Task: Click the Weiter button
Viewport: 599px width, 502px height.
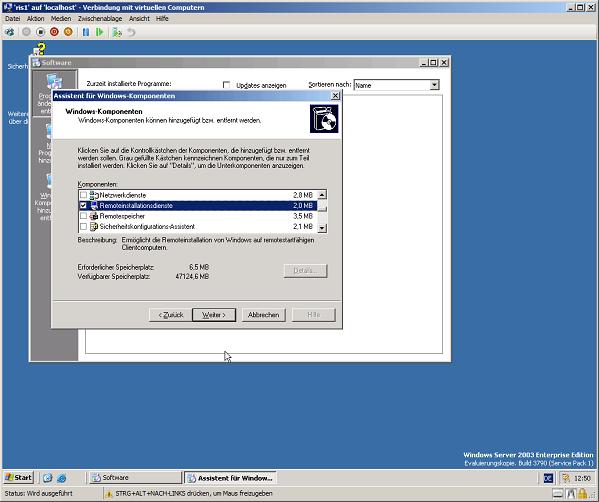Action: point(214,315)
